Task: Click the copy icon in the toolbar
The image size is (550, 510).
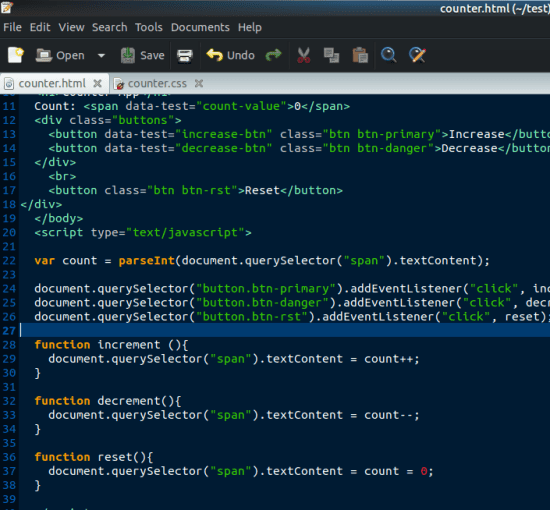Action: pos(331,55)
